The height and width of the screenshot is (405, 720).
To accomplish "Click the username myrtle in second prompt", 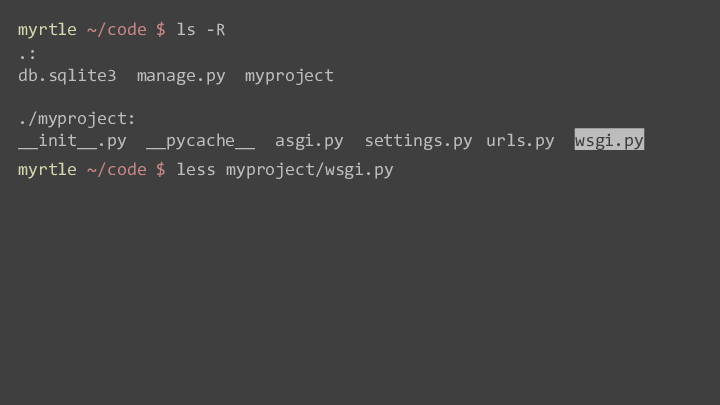I will pos(47,170).
